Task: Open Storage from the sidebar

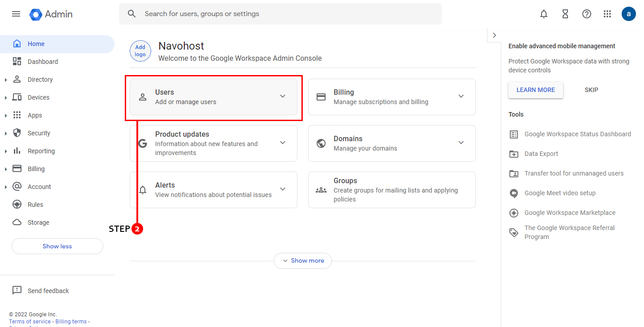Action: [38, 222]
